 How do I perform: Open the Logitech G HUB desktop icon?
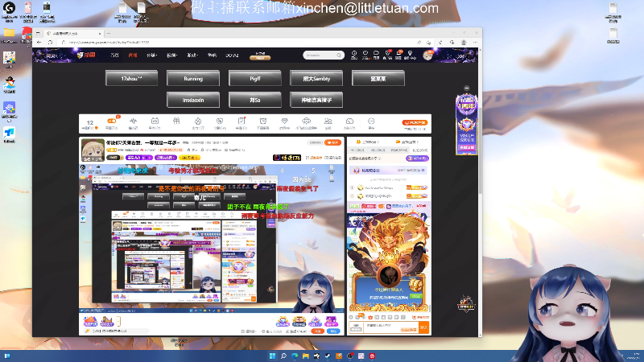coord(9,12)
